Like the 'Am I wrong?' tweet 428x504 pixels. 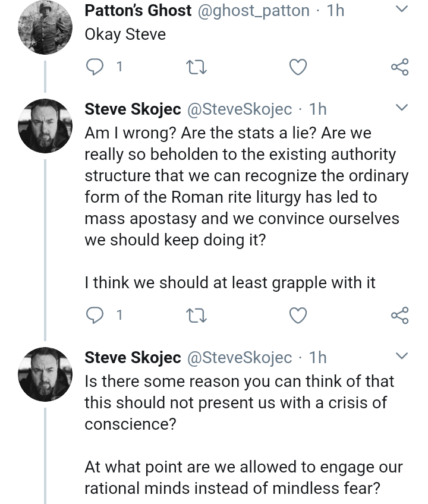(298, 315)
